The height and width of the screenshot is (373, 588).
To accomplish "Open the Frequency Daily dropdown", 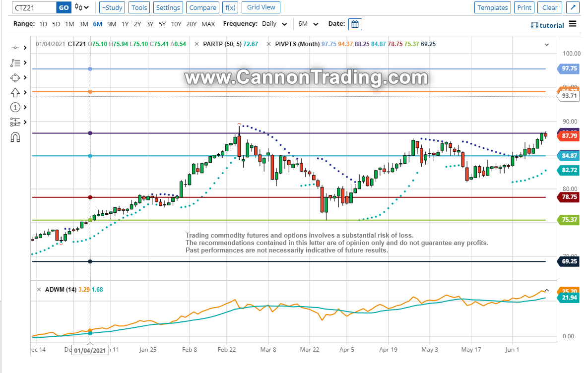I will tap(275, 24).
